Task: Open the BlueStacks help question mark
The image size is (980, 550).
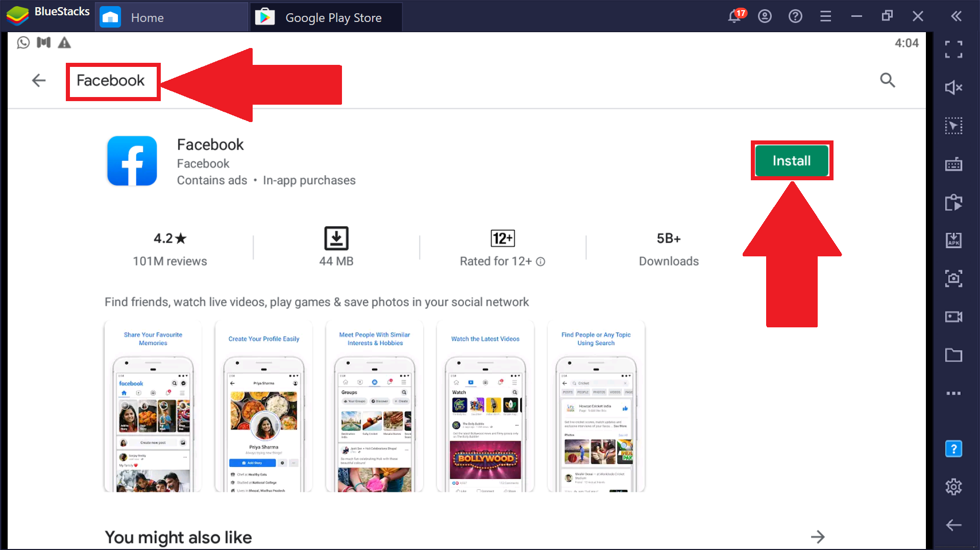Action: point(795,16)
